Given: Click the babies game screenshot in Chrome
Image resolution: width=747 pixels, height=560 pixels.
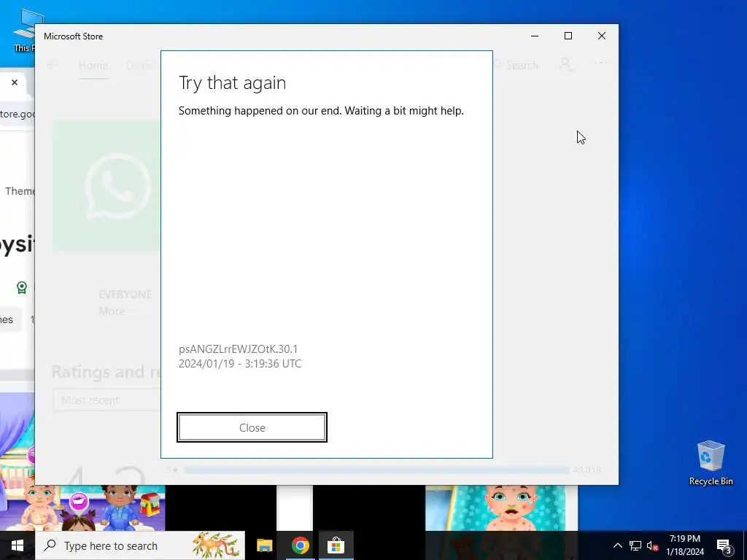Looking at the screenshot, I should pyautogui.click(x=82, y=507).
